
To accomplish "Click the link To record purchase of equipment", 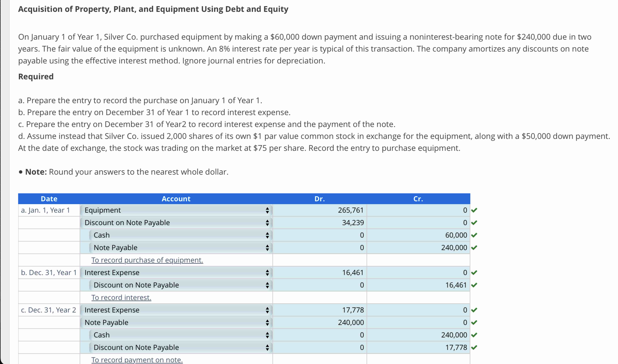I will 147,260.
